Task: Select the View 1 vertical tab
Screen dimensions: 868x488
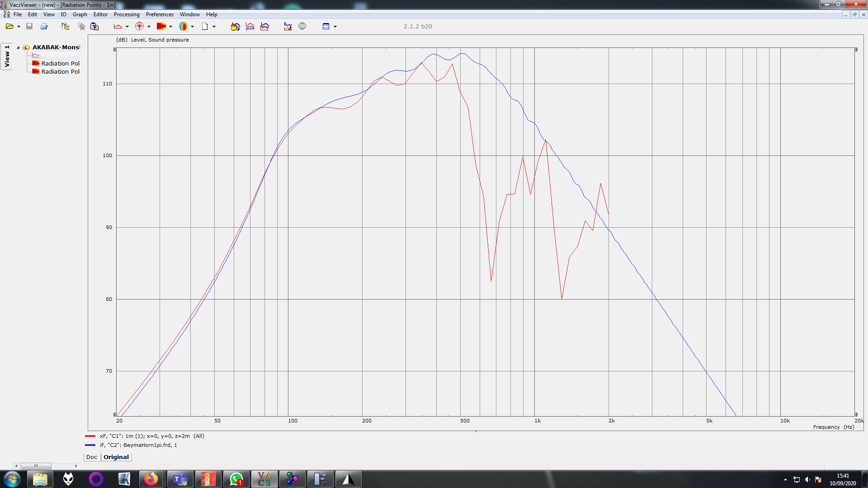Action: pyautogui.click(x=7, y=56)
